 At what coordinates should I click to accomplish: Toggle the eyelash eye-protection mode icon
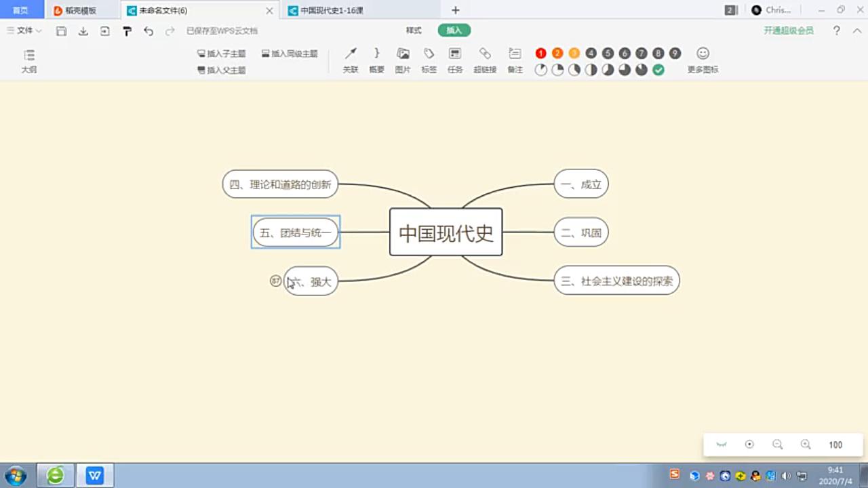click(x=722, y=445)
